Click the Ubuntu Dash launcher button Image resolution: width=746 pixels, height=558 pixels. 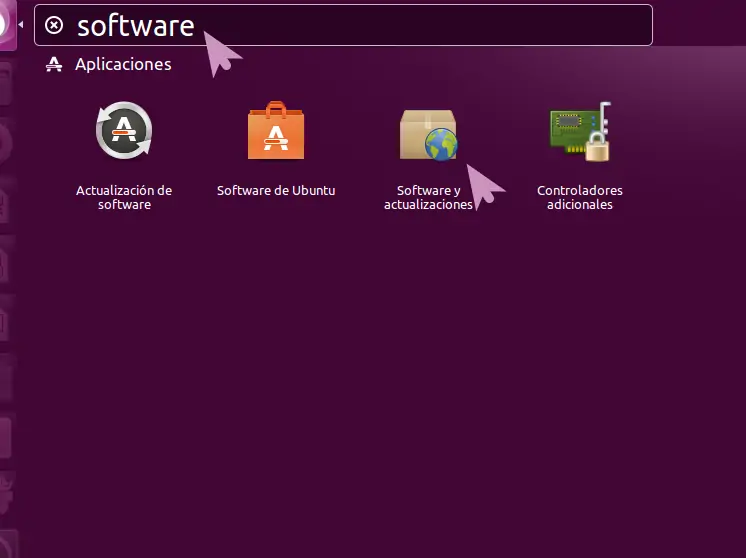(7, 25)
